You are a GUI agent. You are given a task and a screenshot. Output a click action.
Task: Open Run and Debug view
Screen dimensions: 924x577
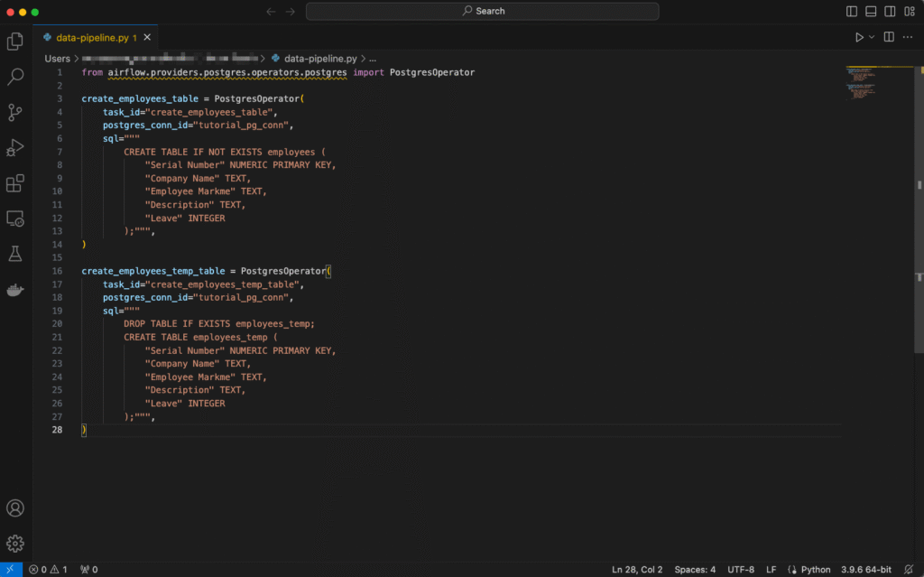coord(15,147)
